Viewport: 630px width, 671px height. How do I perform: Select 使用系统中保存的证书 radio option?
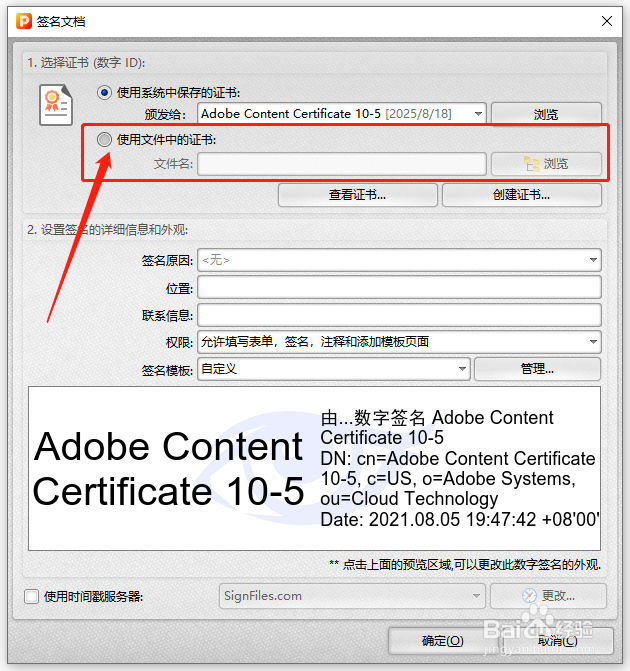point(104,92)
